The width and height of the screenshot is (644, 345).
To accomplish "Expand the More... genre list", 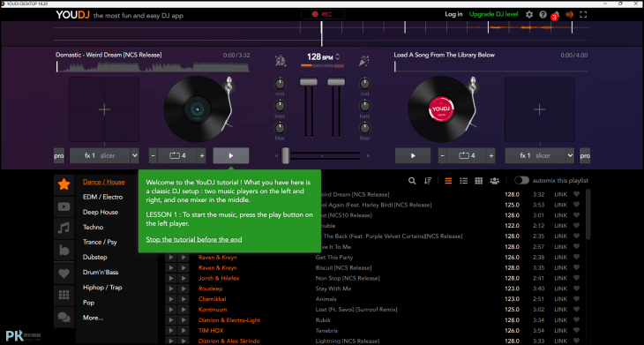I will (94, 318).
